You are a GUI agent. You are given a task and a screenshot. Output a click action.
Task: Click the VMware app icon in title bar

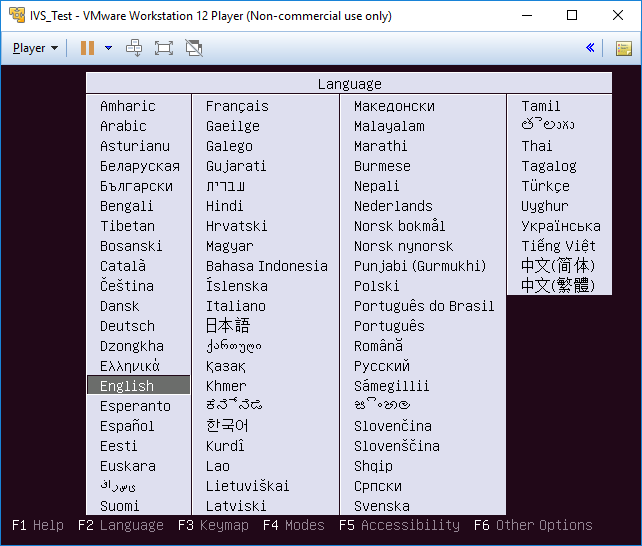click(x=17, y=15)
